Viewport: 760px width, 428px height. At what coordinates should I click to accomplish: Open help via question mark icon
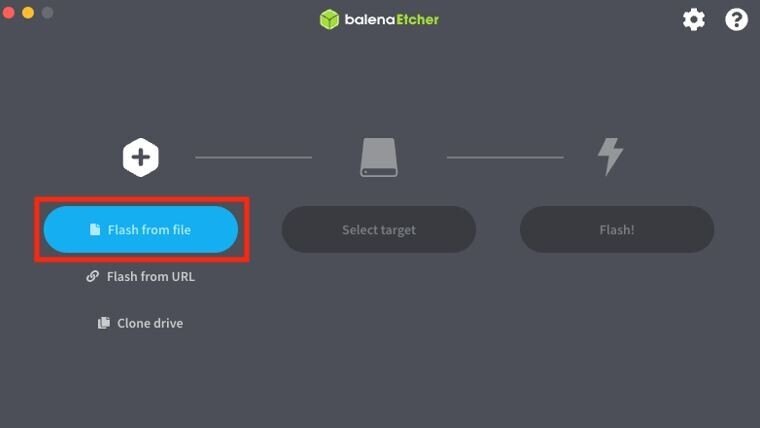point(736,20)
